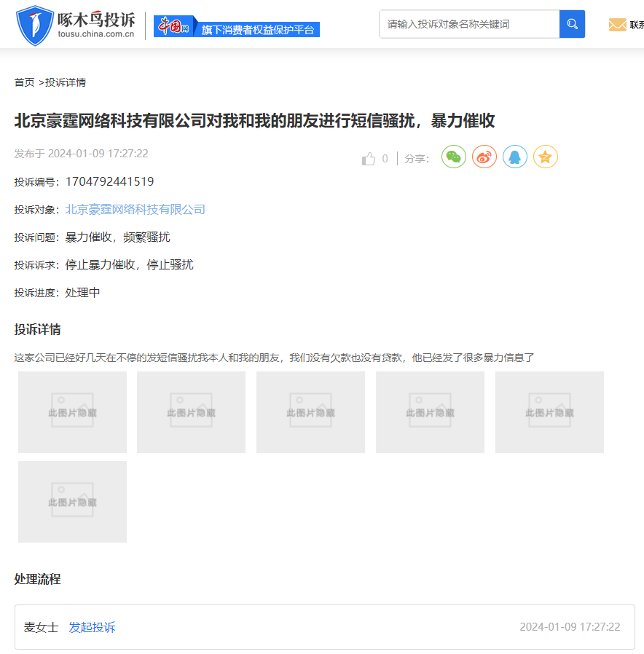Image resolution: width=644 pixels, height=654 pixels.
Task: Click the complaint title about 短信骚扰，暴力催收
Action: click(254, 121)
